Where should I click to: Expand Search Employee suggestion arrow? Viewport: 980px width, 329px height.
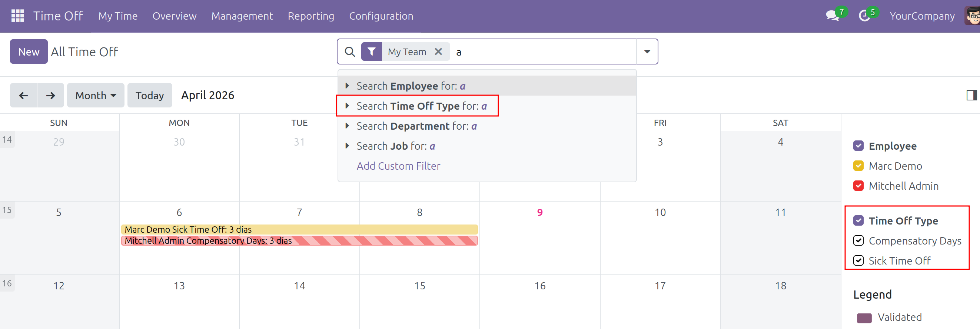click(x=347, y=86)
